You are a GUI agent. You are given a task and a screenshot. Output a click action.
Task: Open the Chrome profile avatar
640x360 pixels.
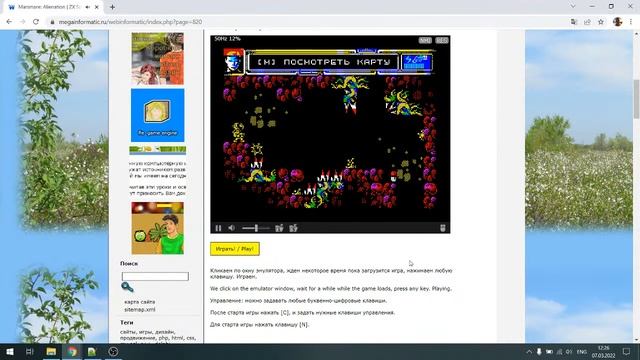(x=618, y=22)
